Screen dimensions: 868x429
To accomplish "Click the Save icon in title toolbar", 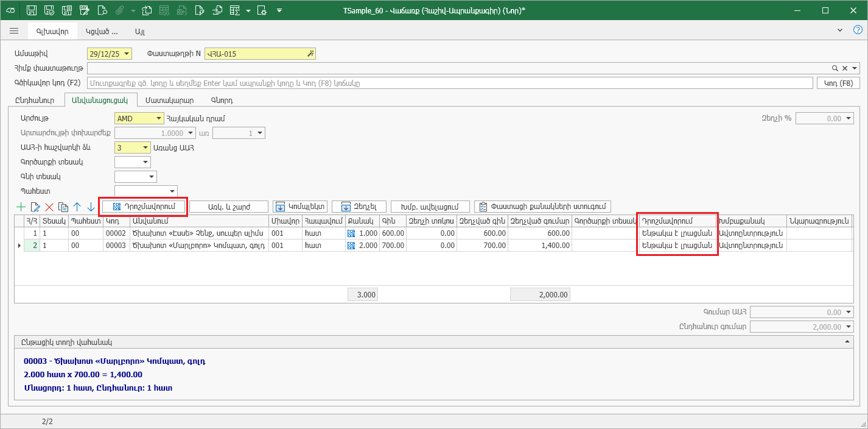I will (32, 10).
